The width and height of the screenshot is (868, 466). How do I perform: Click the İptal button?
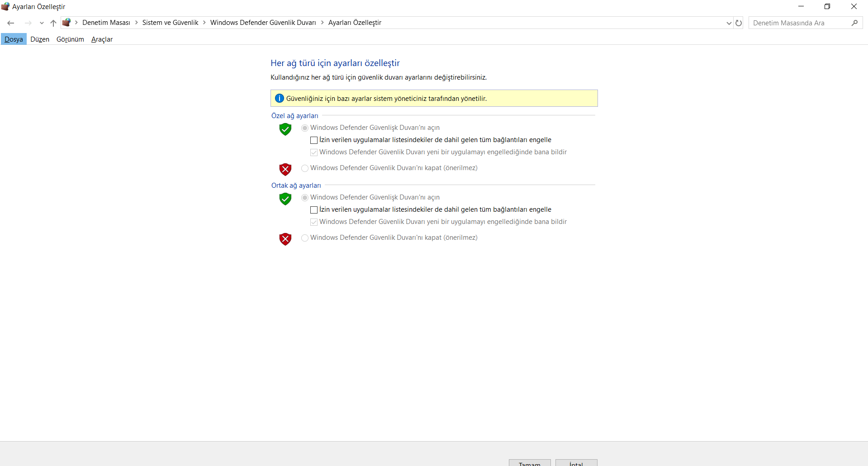click(x=576, y=463)
